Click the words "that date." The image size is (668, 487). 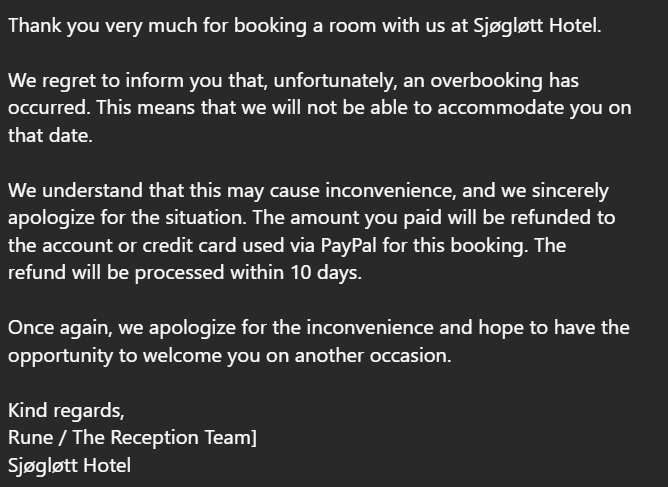coord(50,136)
